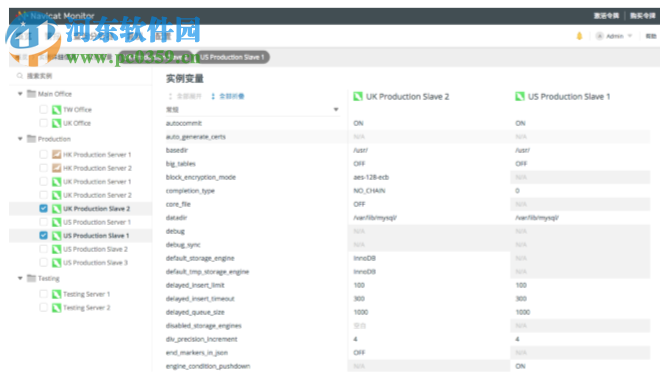Select the completion_type variable row

[407, 191]
